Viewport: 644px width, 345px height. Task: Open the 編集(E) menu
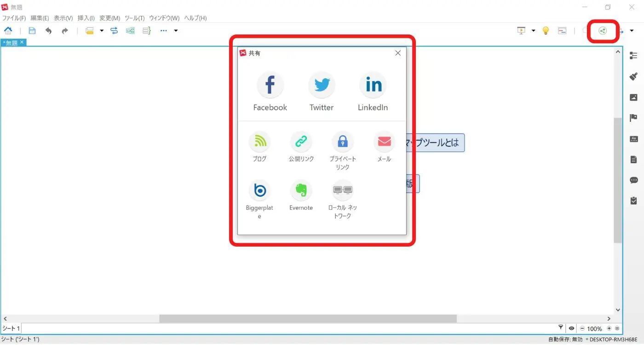click(x=40, y=18)
